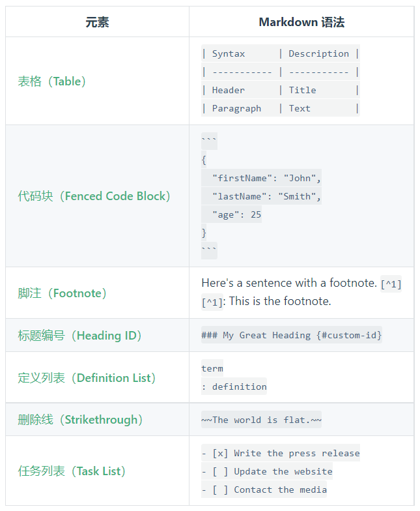Click the Markdown 语法 column header
The width and height of the screenshot is (420, 511).
pyautogui.click(x=301, y=22)
